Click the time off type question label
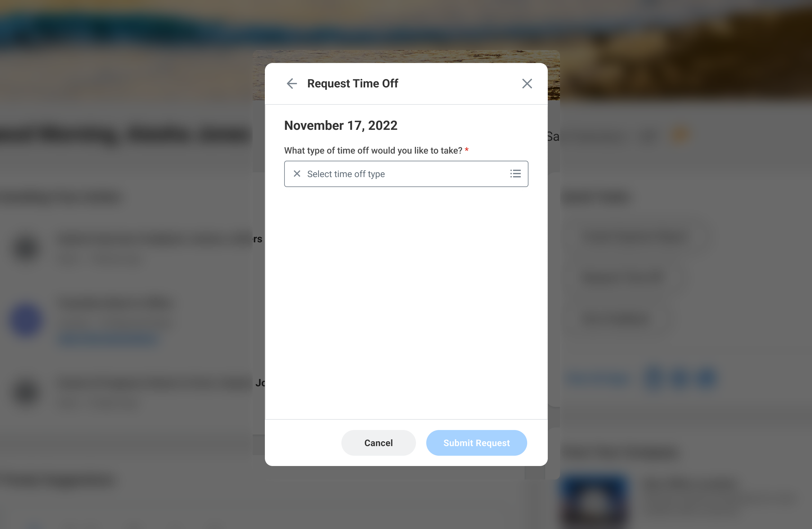 [x=373, y=150]
